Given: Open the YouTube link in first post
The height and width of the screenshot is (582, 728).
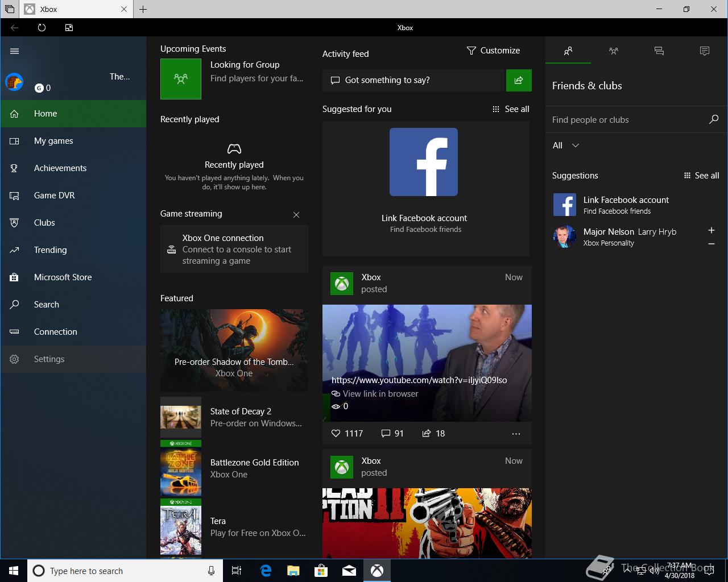Looking at the screenshot, I should [x=419, y=380].
